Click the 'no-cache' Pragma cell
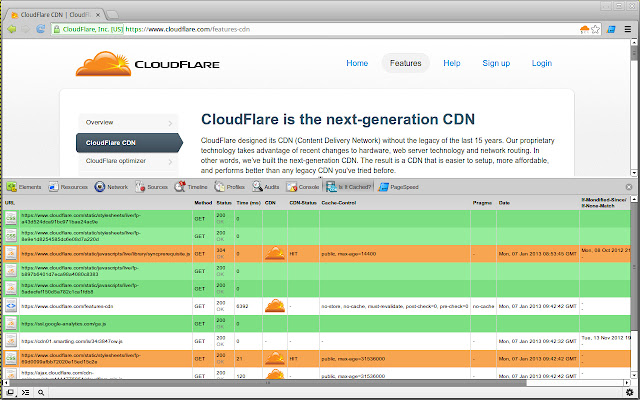This screenshot has height=400, width=640. click(x=483, y=306)
